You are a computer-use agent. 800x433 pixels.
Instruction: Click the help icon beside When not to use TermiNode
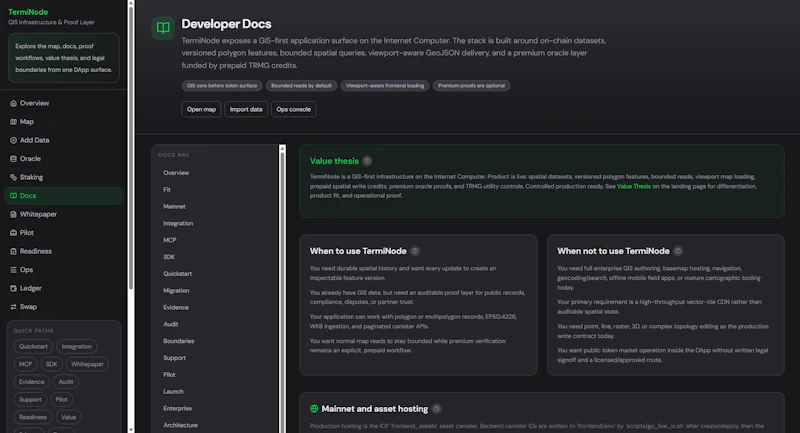pos(678,251)
